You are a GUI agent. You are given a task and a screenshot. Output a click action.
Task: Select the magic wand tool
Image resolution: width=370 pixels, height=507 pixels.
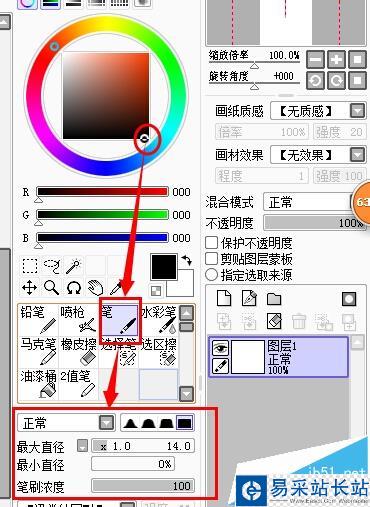(x=74, y=266)
